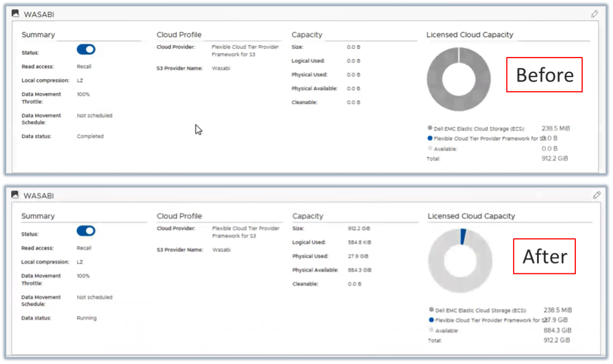This screenshot has width=613, height=364.
Task: Click the WASABI cloud unit icon in the bottom panel
Action: (x=15, y=195)
